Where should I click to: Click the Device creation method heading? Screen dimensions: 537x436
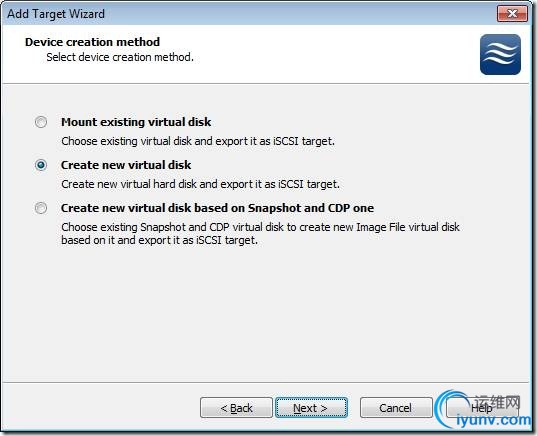(92, 42)
